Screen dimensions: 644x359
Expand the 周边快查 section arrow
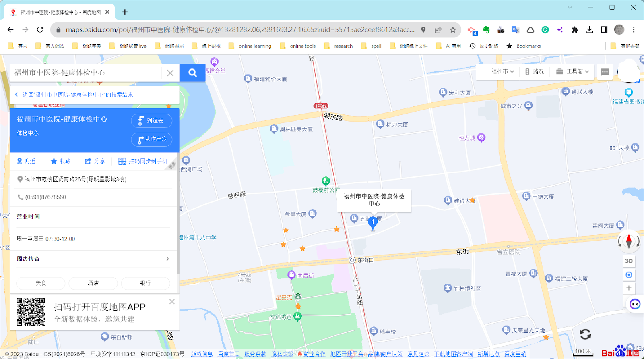tap(167, 259)
